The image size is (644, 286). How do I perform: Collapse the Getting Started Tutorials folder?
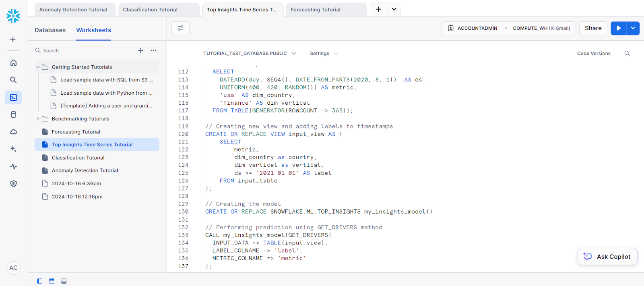[x=38, y=67]
